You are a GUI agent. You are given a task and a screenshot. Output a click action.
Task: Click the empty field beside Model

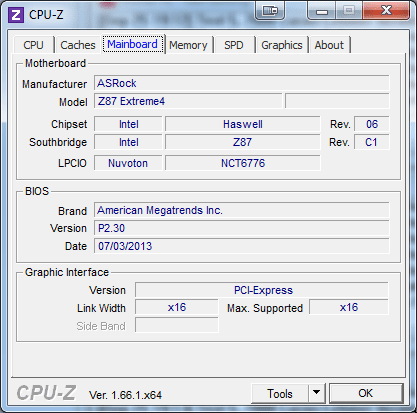tap(337, 101)
